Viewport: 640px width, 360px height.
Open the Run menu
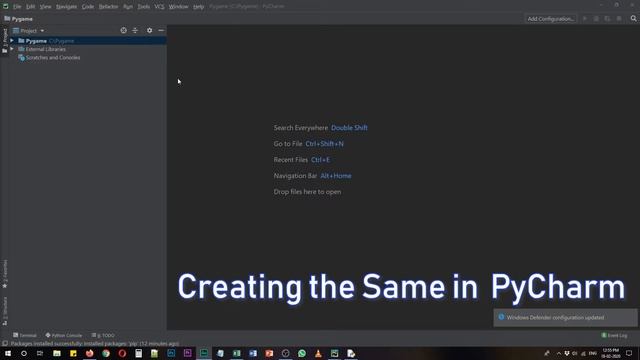(128, 7)
